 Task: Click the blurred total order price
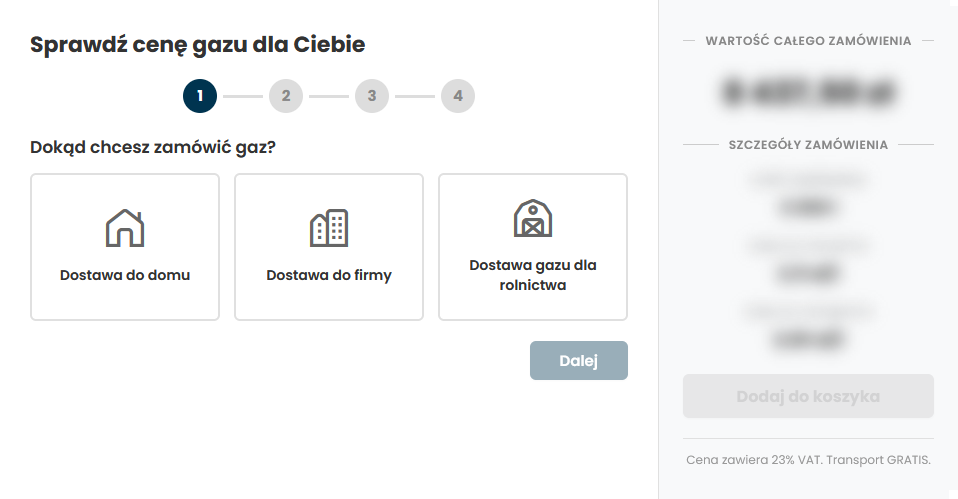click(808, 93)
